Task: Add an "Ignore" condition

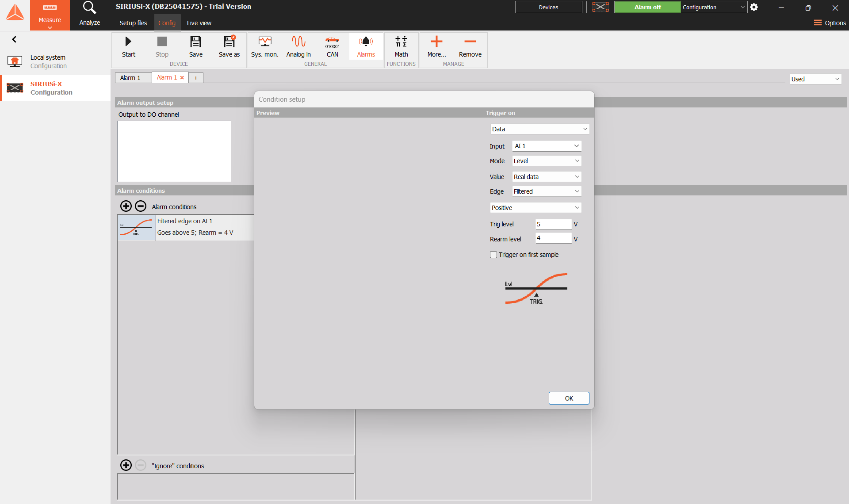Action: (126, 465)
